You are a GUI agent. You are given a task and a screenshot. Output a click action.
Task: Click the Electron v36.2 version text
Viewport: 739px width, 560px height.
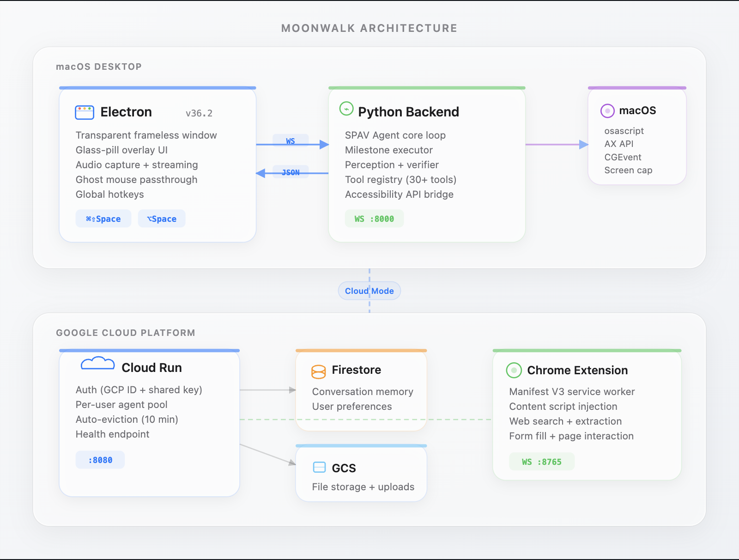(x=199, y=113)
